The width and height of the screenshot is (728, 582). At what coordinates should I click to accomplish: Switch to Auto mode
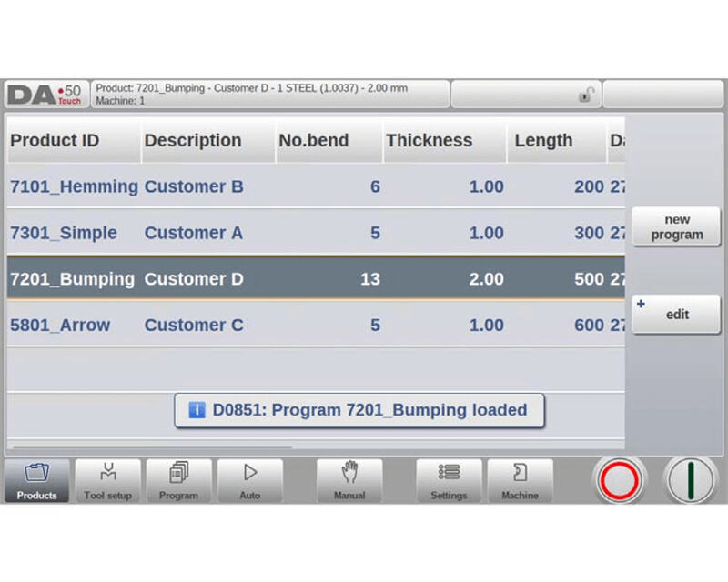pos(249,481)
